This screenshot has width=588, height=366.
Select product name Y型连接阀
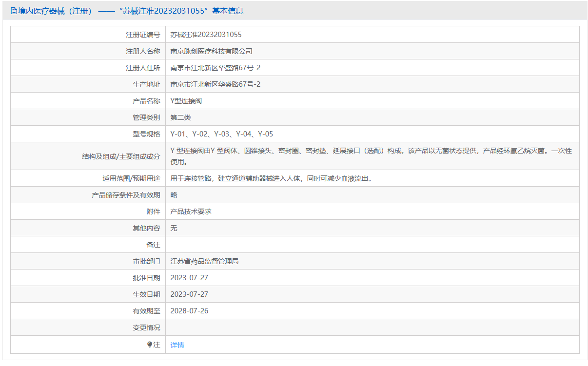click(x=186, y=101)
